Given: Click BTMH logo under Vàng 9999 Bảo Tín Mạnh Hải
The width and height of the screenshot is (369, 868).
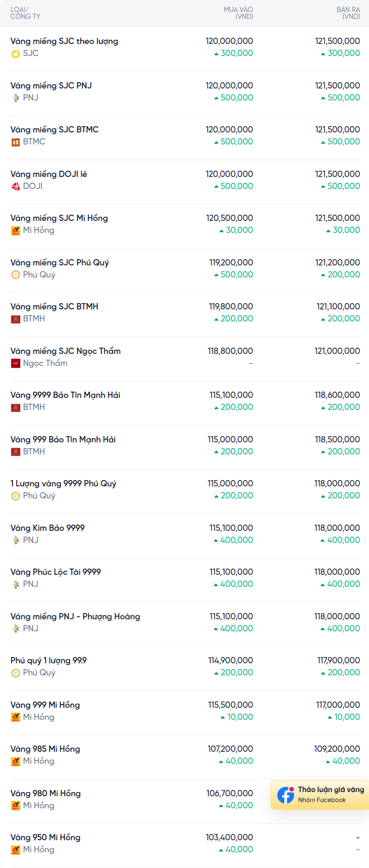Looking at the screenshot, I should coord(16,407).
